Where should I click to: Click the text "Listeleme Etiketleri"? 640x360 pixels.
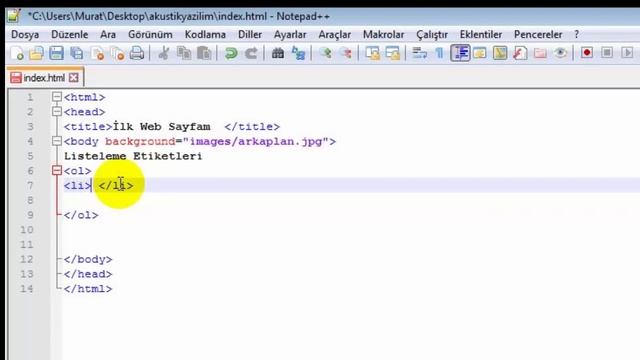click(133, 156)
